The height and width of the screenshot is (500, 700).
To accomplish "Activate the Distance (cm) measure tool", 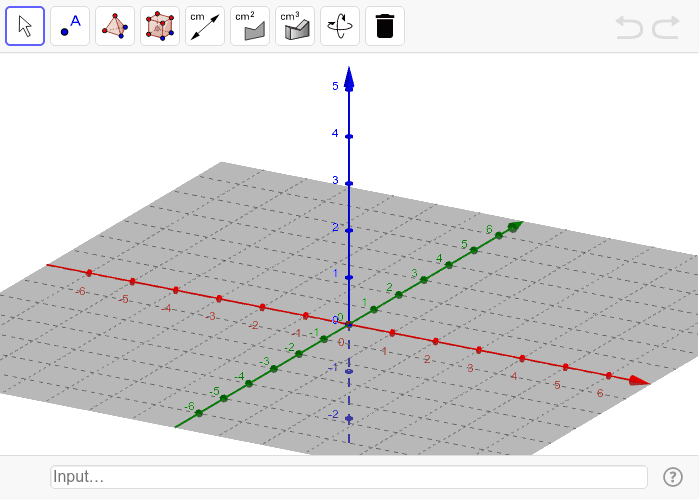I will [x=205, y=26].
